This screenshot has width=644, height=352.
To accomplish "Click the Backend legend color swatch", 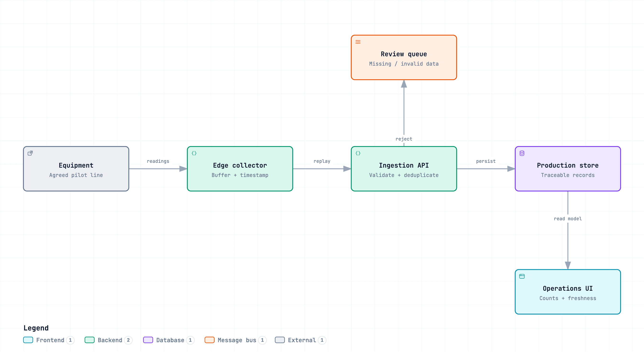I will coord(89,340).
